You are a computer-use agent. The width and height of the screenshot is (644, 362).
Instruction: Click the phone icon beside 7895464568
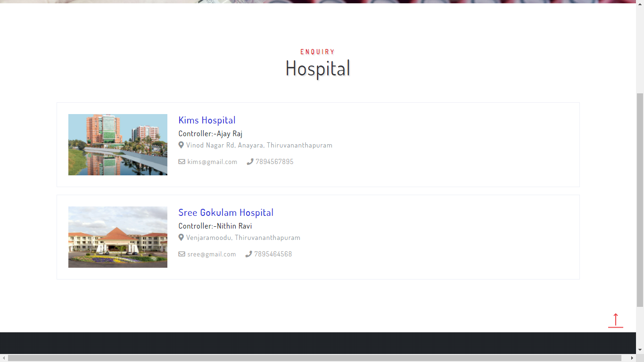(248, 254)
